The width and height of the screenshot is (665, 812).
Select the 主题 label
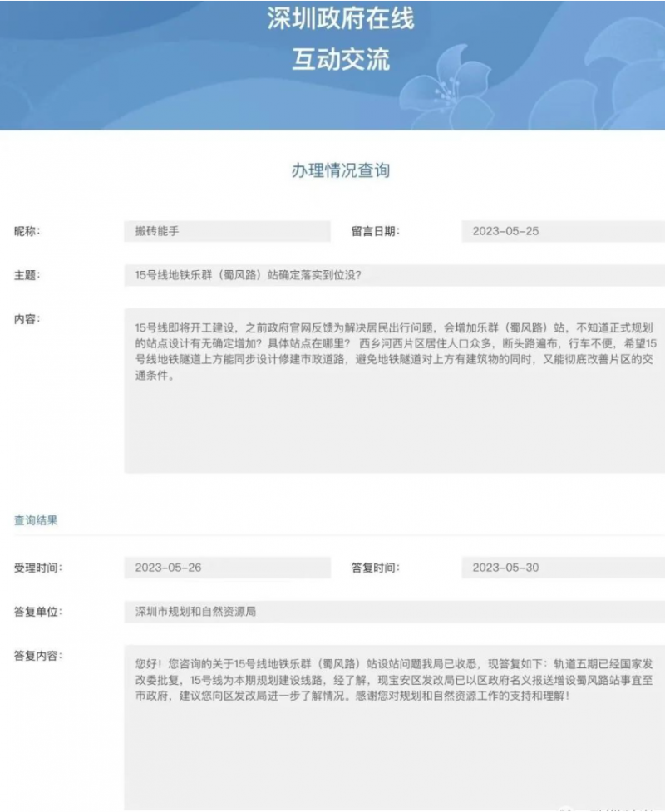[x=27, y=275]
